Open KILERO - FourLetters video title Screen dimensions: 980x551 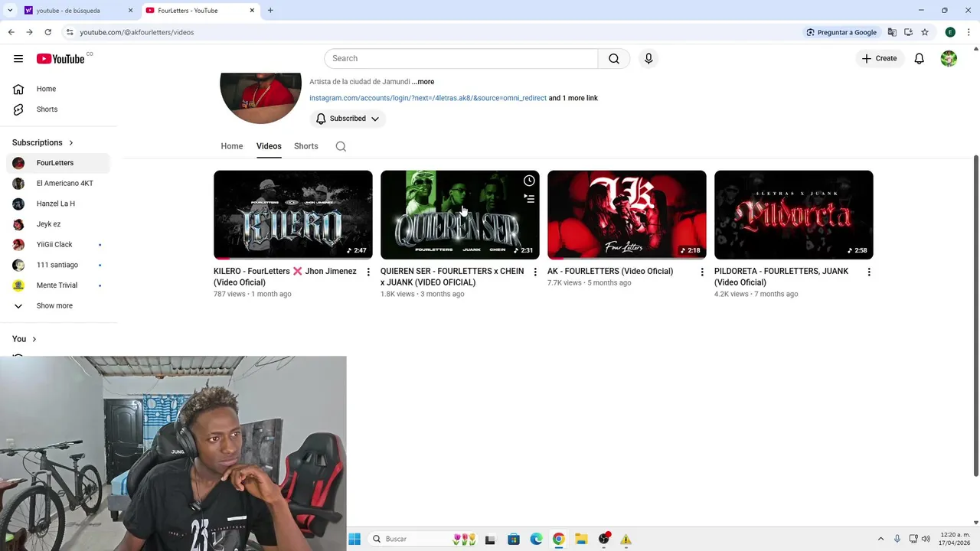click(285, 276)
